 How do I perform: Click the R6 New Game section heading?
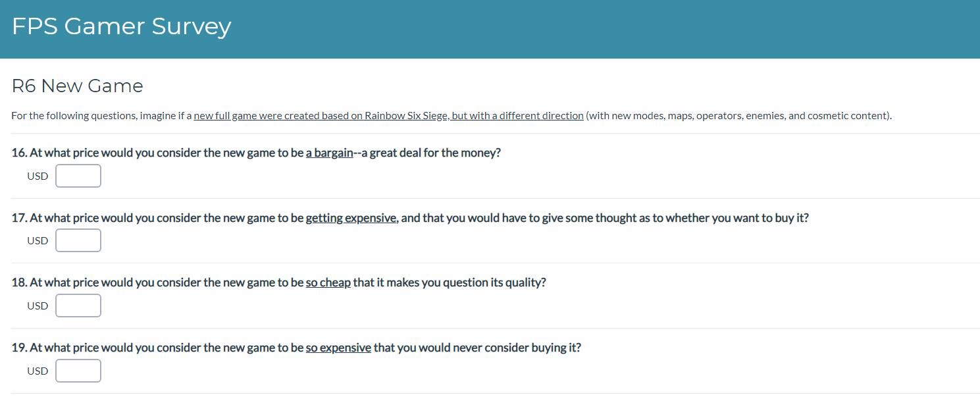pos(77,86)
